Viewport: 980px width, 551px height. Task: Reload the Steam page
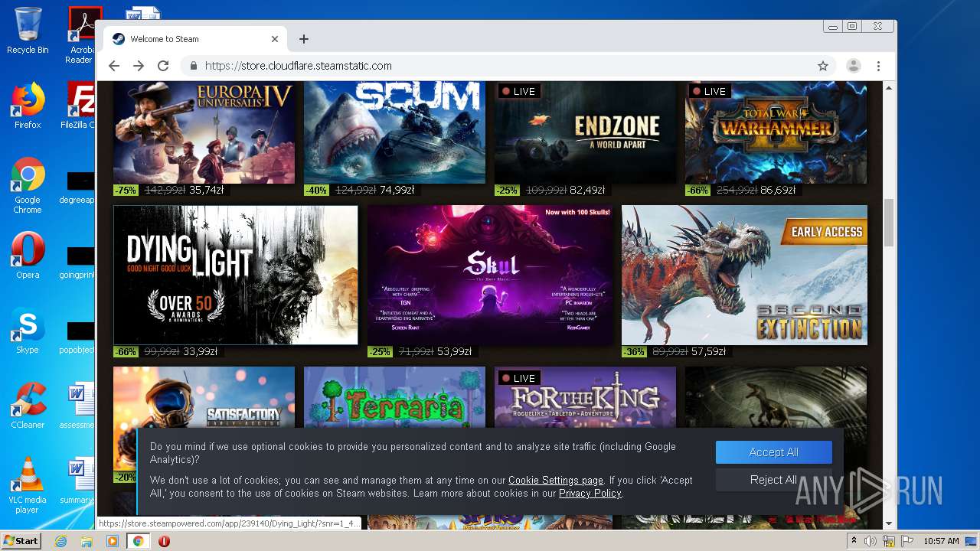pyautogui.click(x=163, y=66)
